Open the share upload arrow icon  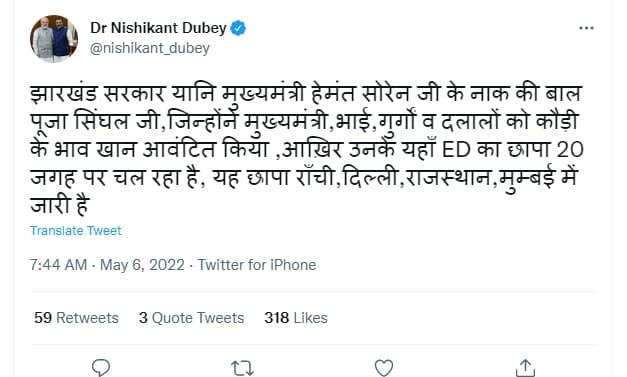[x=525, y=368]
